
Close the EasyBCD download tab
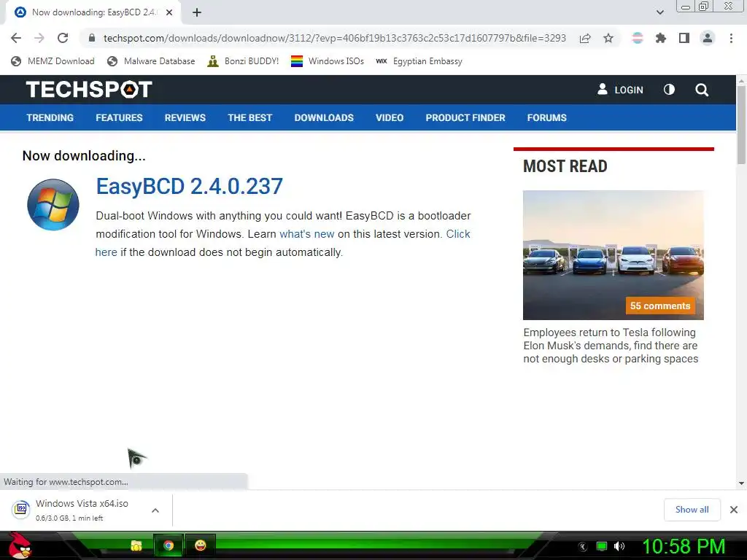click(x=169, y=12)
